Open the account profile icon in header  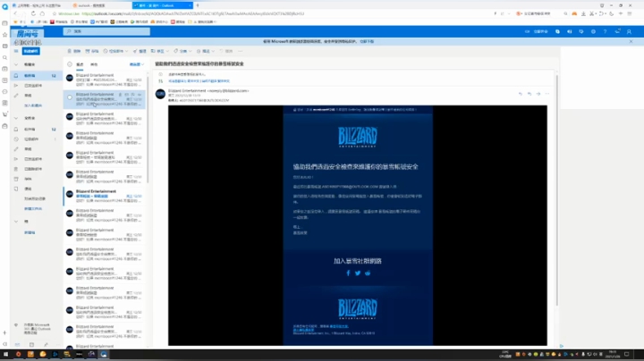(x=629, y=31)
